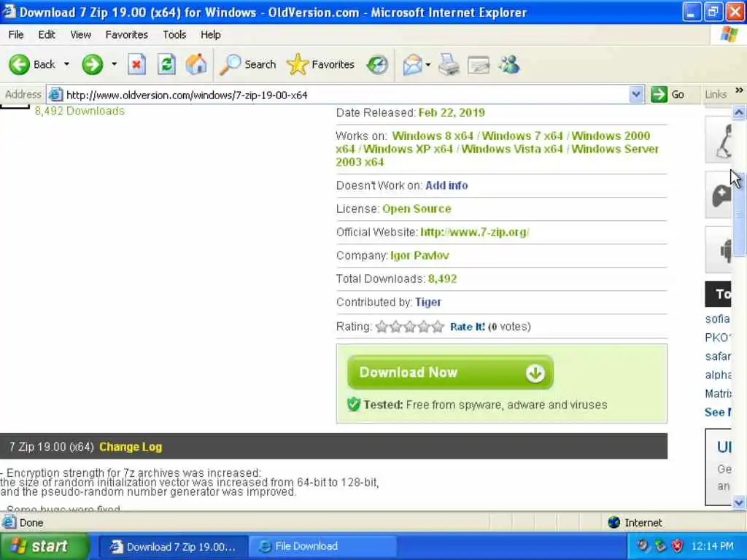
Task: Open the Messenger people icon
Action: click(509, 65)
